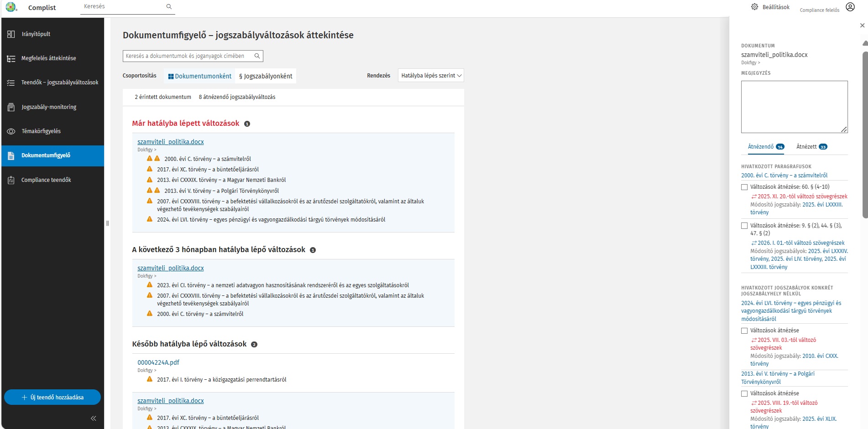Click the Beállítások gear icon
The image size is (868, 429).
coord(754,7)
